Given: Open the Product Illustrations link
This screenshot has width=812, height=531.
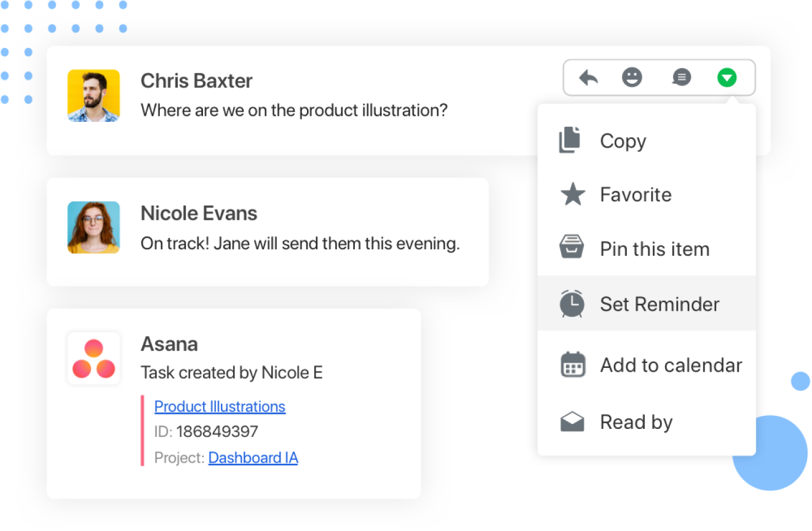Looking at the screenshot, I should [220, 407].
